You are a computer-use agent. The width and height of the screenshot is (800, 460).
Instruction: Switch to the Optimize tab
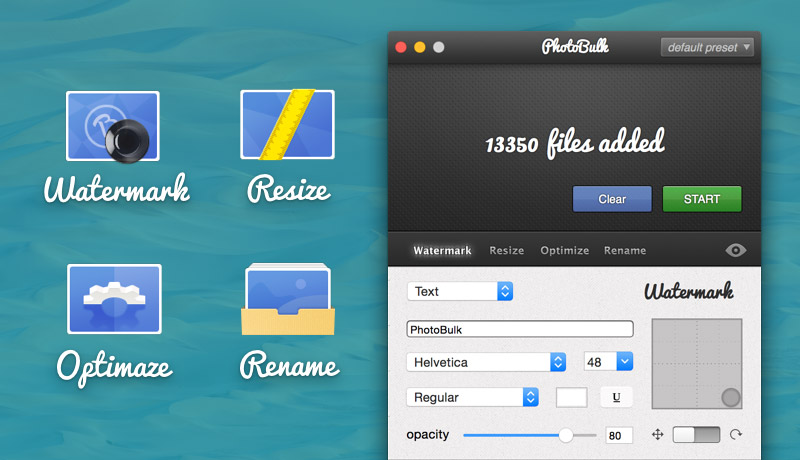coord(565,250)
